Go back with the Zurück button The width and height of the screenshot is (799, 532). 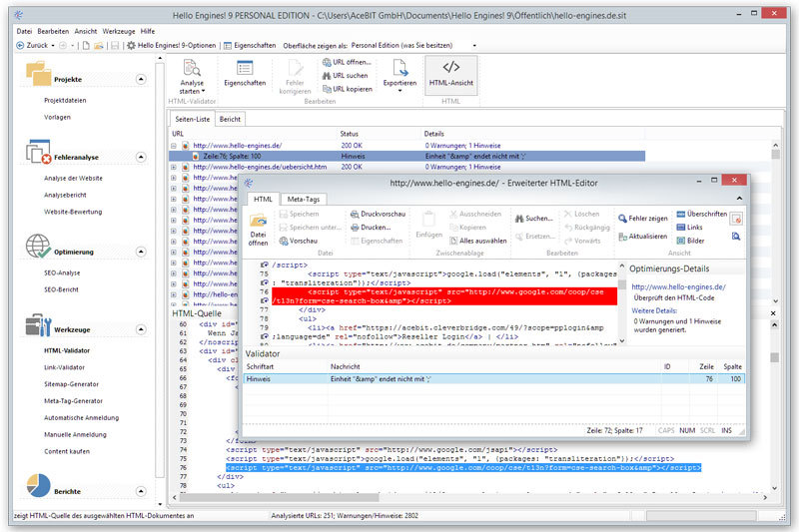pos(32,45)
